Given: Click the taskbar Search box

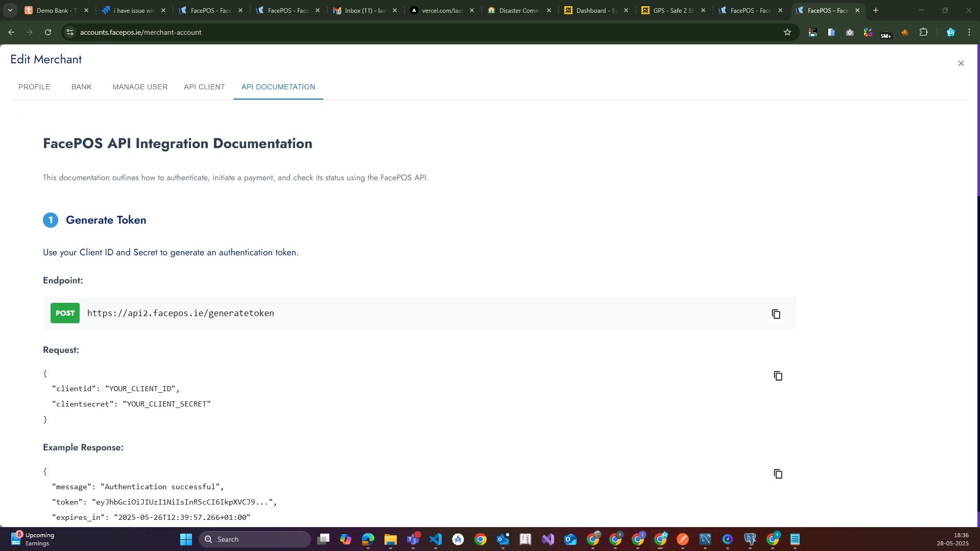Looking at the screenshot, I should point(255,539).
